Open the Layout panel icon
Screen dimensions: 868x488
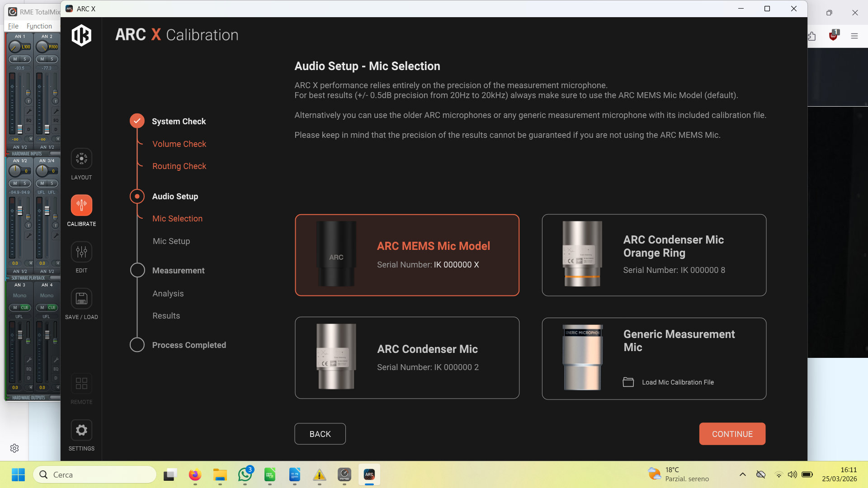pyautogui.click(x=81, y=159)
